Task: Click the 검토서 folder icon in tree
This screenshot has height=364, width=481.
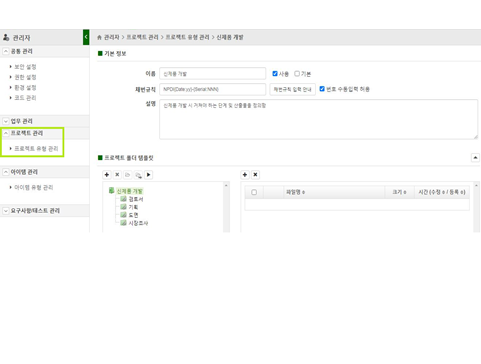Action: tap(123, 199)
